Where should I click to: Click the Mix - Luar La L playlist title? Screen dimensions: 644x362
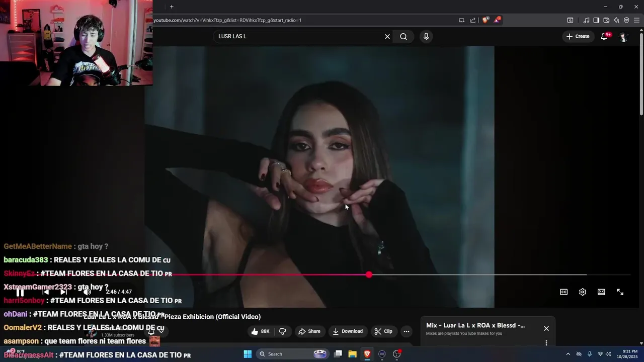(x=475, y=325)
